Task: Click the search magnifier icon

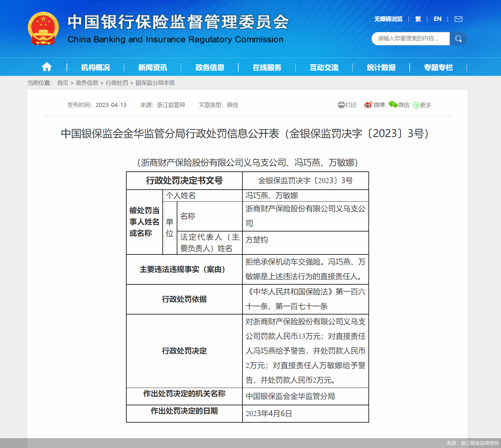Action: click(459, 39)
